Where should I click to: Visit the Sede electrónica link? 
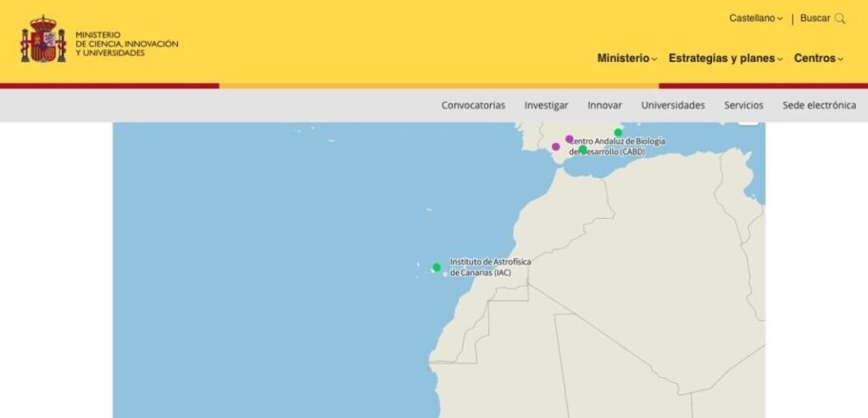pos(819,105)
